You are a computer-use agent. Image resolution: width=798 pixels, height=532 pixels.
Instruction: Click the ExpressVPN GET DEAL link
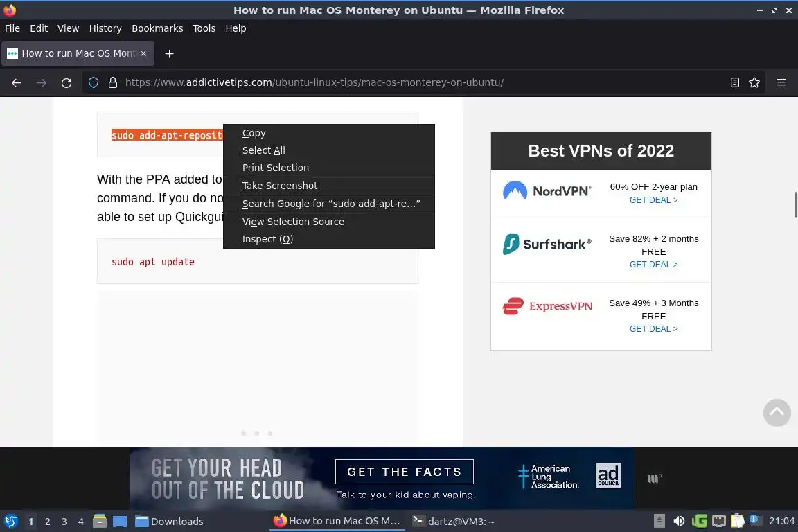tap(653, 329)
